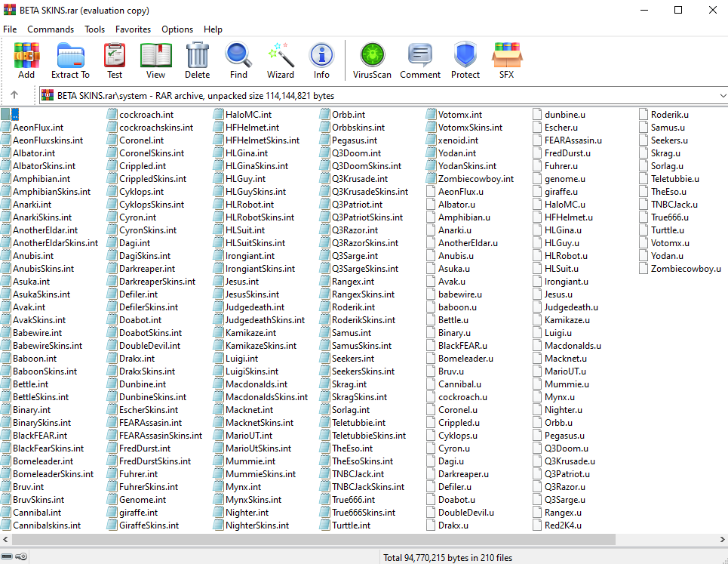Viewport: 728px width, 564px height.
Task: Select the file MacdonaldsSkins.int
Action: pos(266,396)
